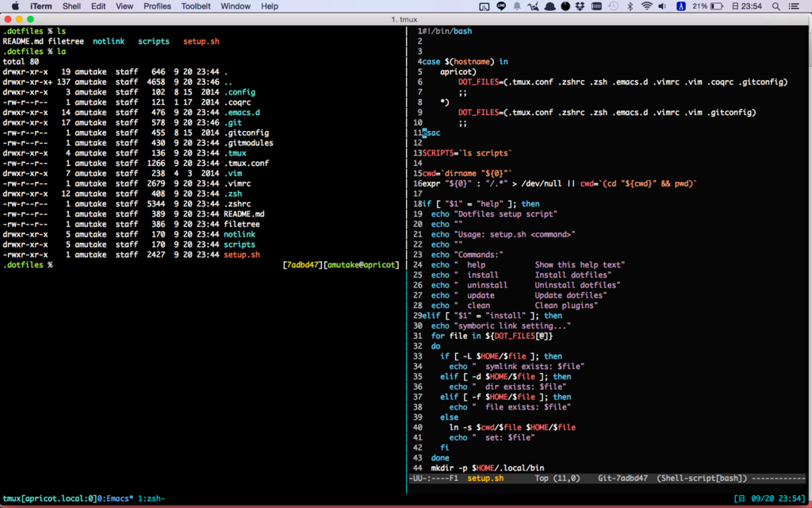Click the memory bar menu bar icon
The height and width of the screenshot is (508, 812).
tap(596, 6)
